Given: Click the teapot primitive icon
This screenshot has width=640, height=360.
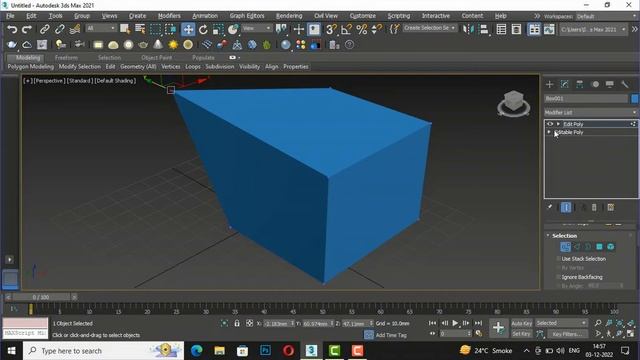Looking at the screenshot, I should pos(143,44).
